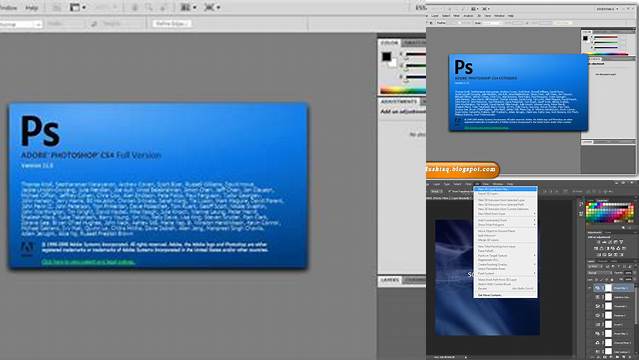Open the selection style dropdown in options bar
This screenshot has width=639, height=360.
[x=20, y=24]
